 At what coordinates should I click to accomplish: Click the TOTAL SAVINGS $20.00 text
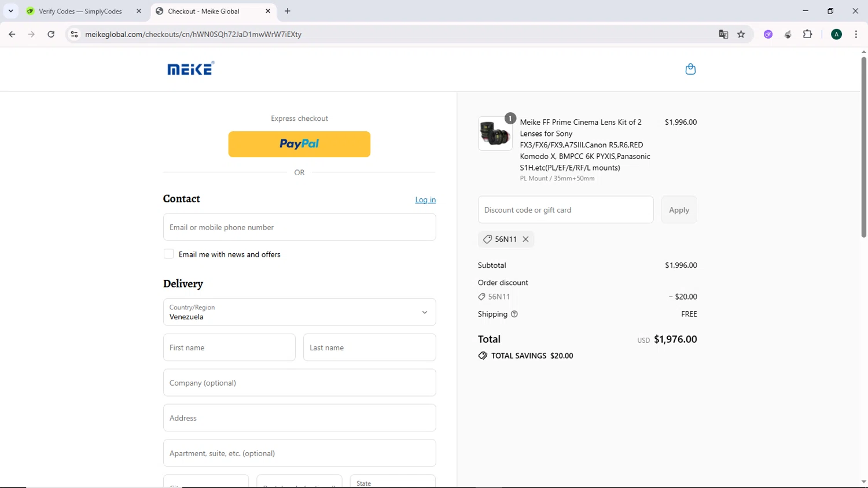[x=532, y=356]
